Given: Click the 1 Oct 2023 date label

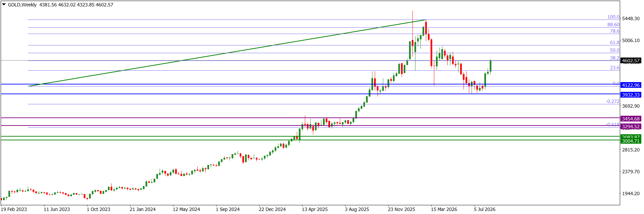Looking at the screenshot, I should click(x=98, y=209).
